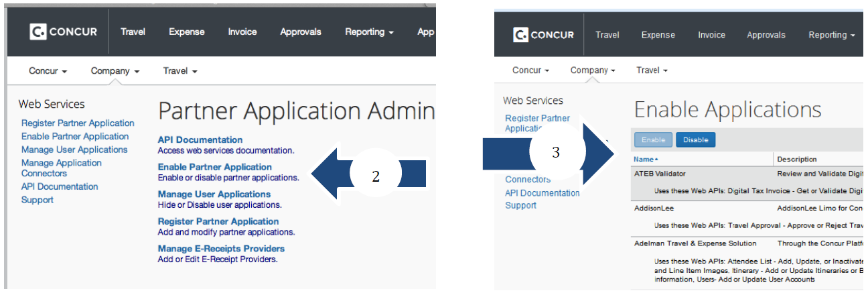This screenshot has height=293, width=868.
Task: Open Travel in Enable Applications top bar
Action: click(x=607, y=35)
